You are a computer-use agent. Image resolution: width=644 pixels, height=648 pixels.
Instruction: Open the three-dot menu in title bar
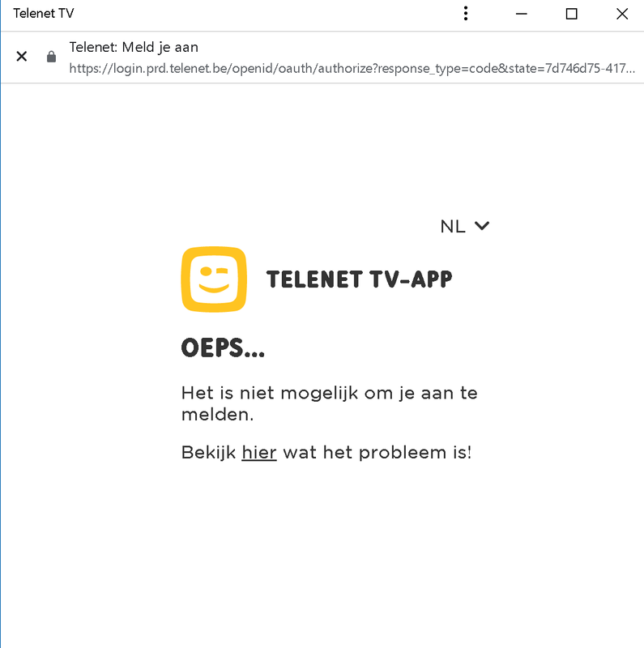pyautogui.click(x=465, y=14)
